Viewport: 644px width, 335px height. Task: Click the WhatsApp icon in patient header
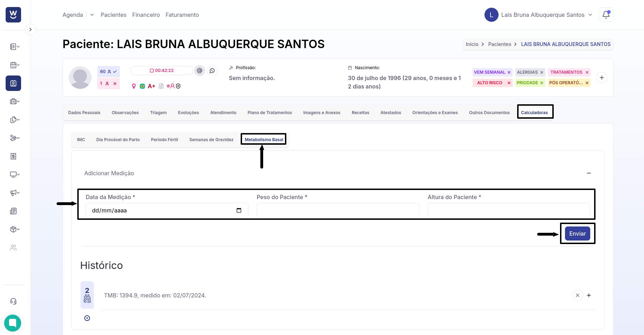(x=212, y=71)
